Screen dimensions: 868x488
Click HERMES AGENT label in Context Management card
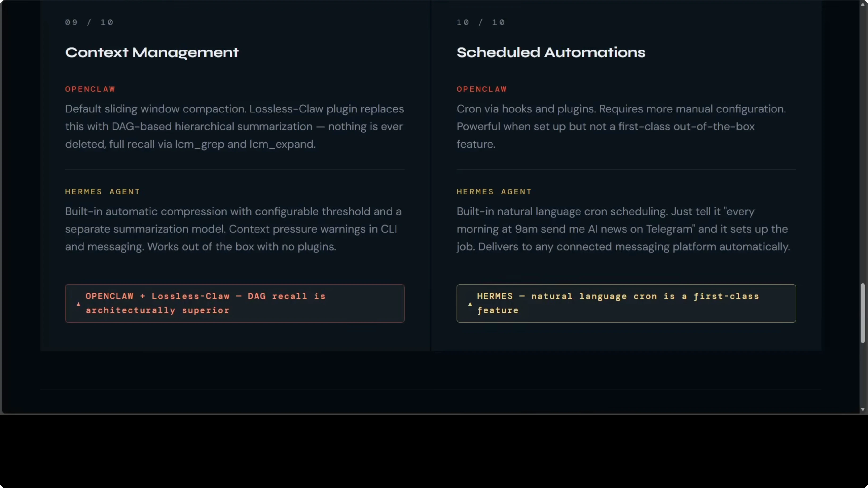(102, 192)
